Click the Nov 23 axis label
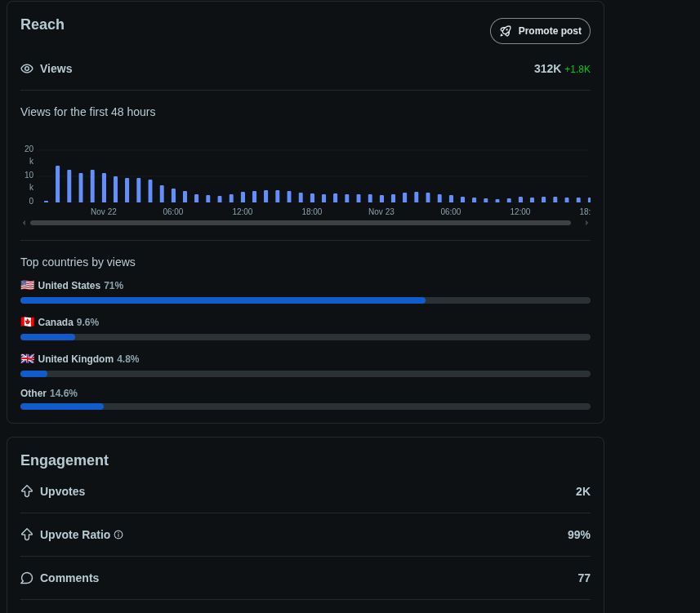Screen dimensions: 700x613 tap(381, 211)
